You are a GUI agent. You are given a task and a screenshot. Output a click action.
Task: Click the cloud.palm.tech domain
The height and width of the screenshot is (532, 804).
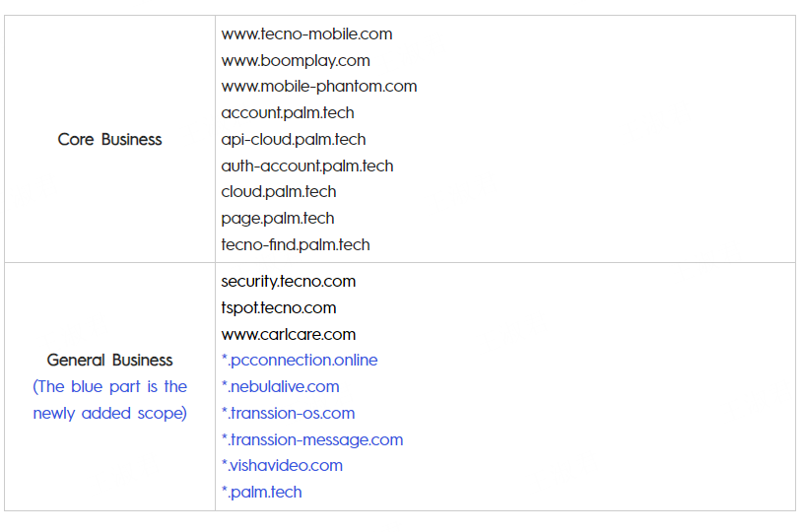click(x=279, y=191)
